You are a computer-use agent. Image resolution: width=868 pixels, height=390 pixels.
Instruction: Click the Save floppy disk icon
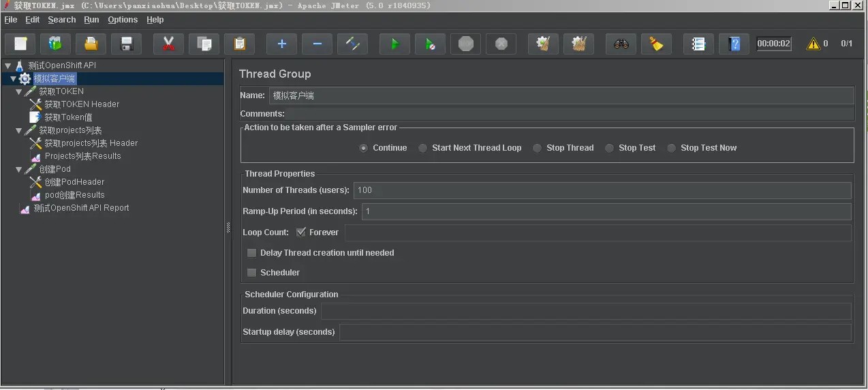pyautogui.click(x=126, y=44)
